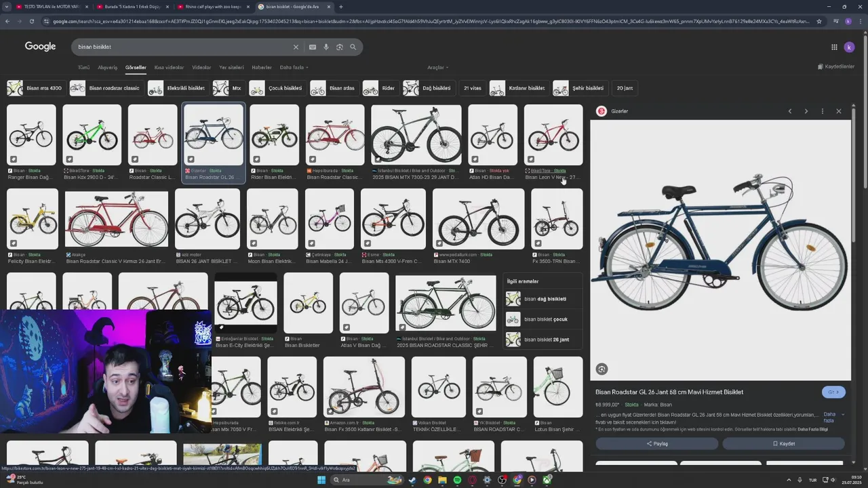Reload the page in browser toolbar
The width and height of the screenshot is (868, 488).
31,21
